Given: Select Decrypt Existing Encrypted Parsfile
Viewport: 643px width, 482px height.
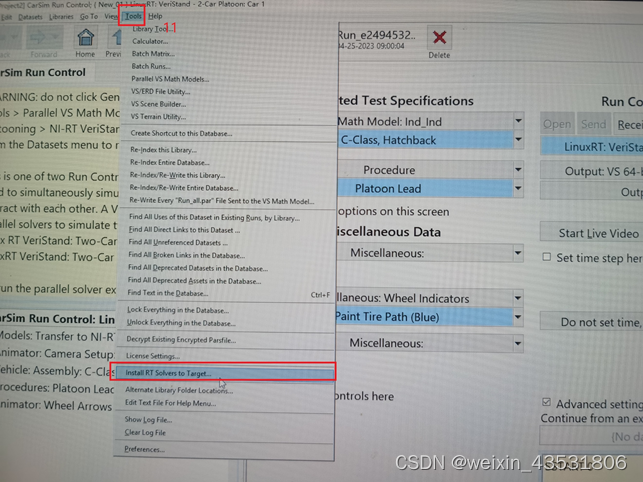Looking at the screenshot, I should tap(181, 340).
